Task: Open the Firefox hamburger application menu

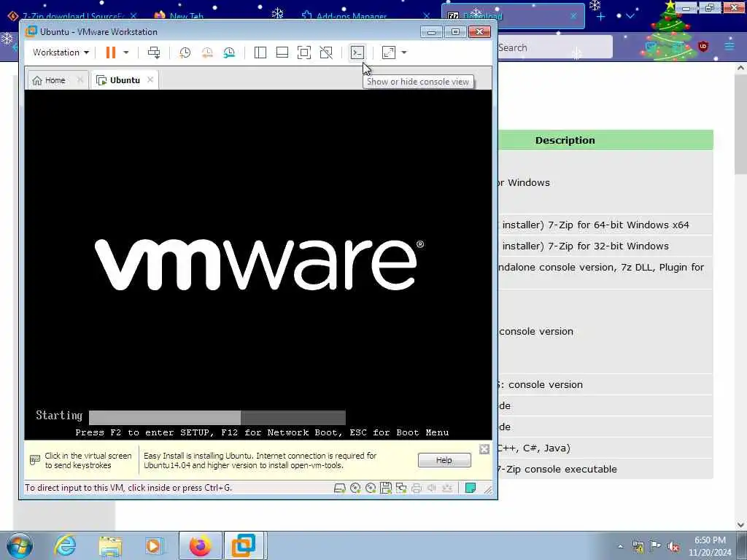Action: 729,46
